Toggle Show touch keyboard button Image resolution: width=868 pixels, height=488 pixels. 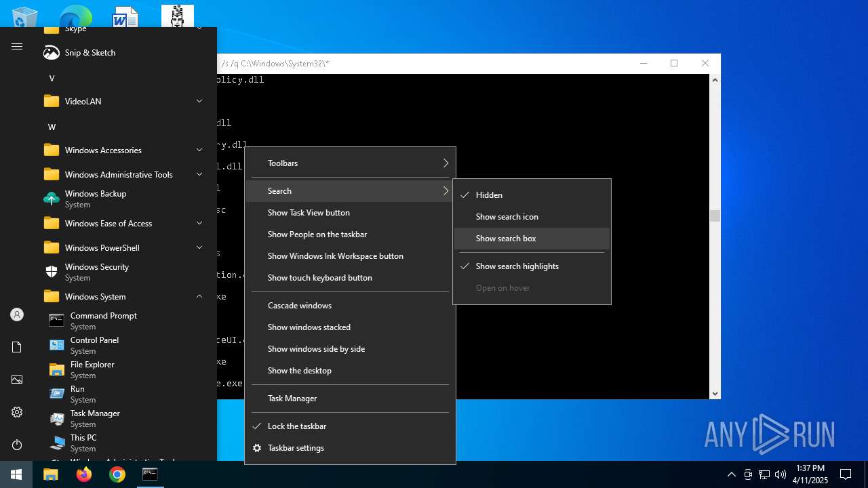[x=350, y=278]
